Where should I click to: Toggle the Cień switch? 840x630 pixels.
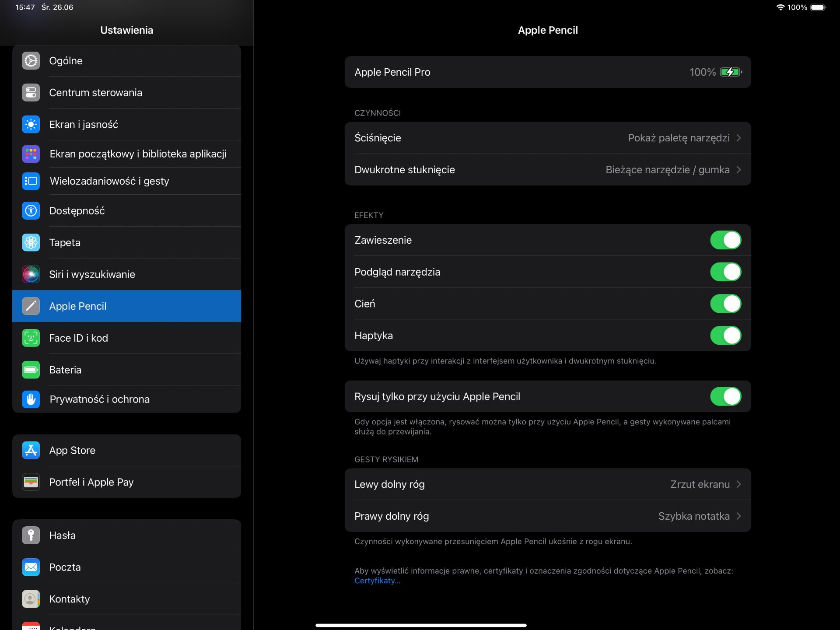(x=725, y=304)
